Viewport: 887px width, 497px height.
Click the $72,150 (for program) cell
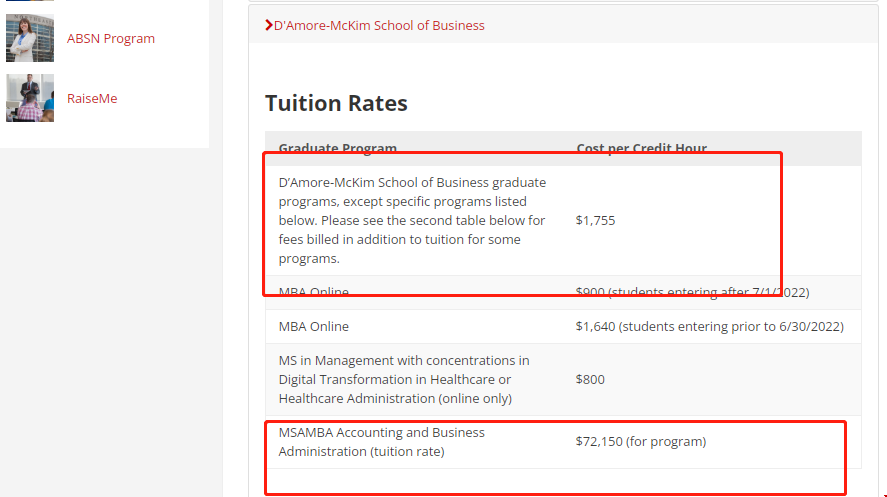coord(641,441)
